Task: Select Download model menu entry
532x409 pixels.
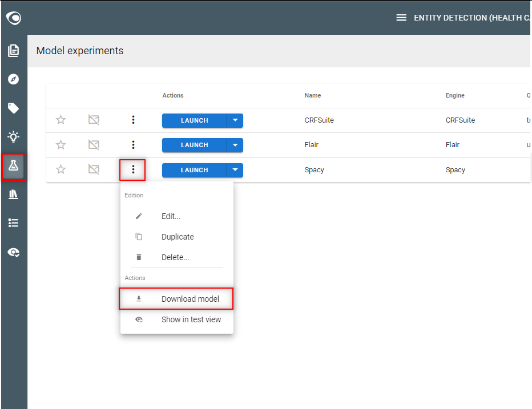Action: pyautogui.click(x=177, y=299)
